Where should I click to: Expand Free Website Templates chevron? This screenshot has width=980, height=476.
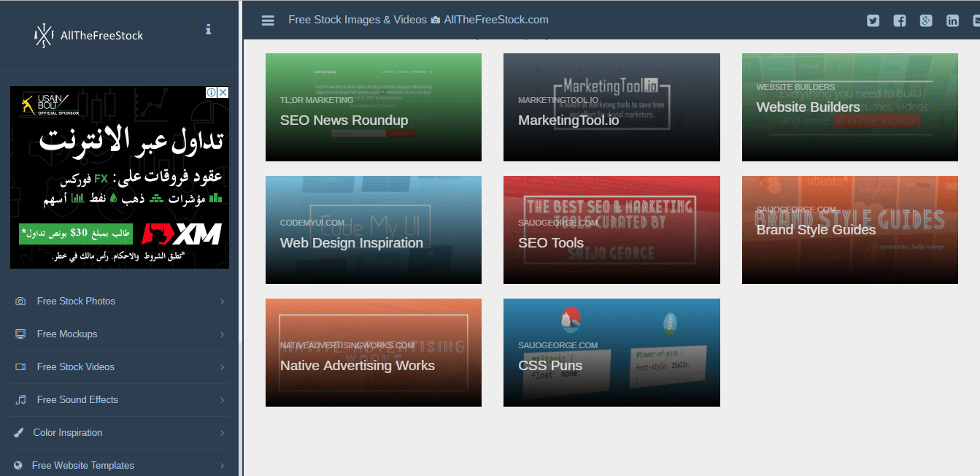[x=222, y=466]
